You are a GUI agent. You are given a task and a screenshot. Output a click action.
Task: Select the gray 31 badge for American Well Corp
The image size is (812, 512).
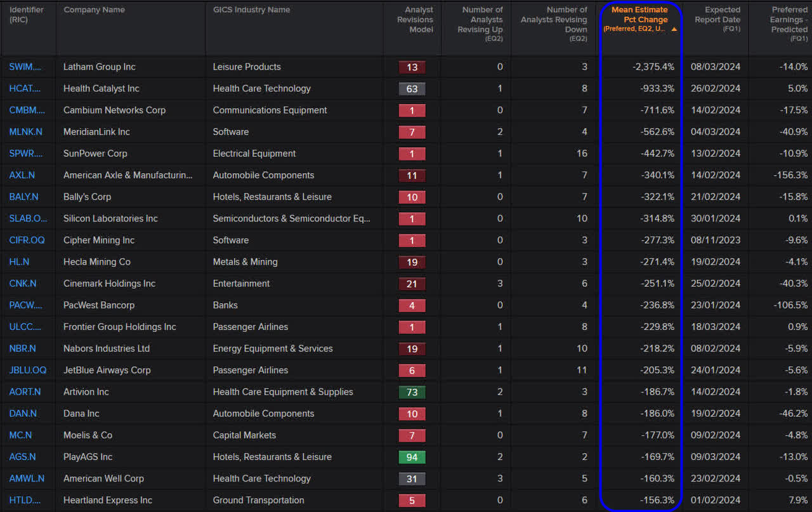pyautogui.click(x=412, y=478)
